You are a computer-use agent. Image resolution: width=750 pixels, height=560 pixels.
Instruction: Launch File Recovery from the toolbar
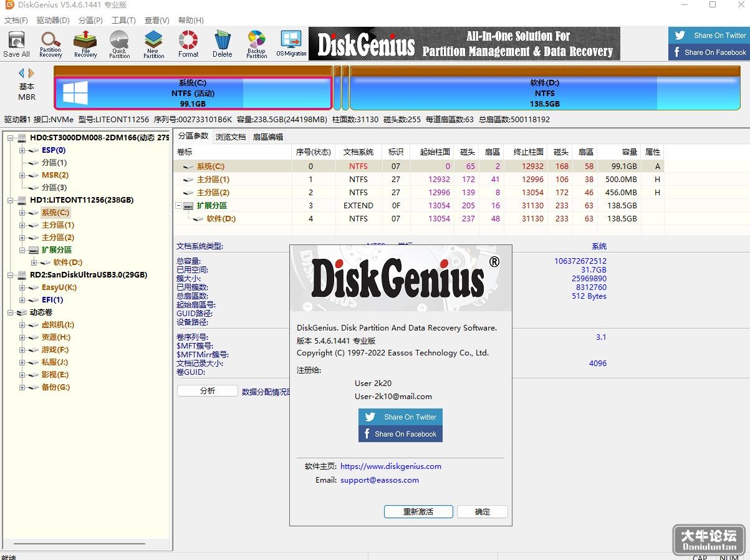(x=85, y=44)
